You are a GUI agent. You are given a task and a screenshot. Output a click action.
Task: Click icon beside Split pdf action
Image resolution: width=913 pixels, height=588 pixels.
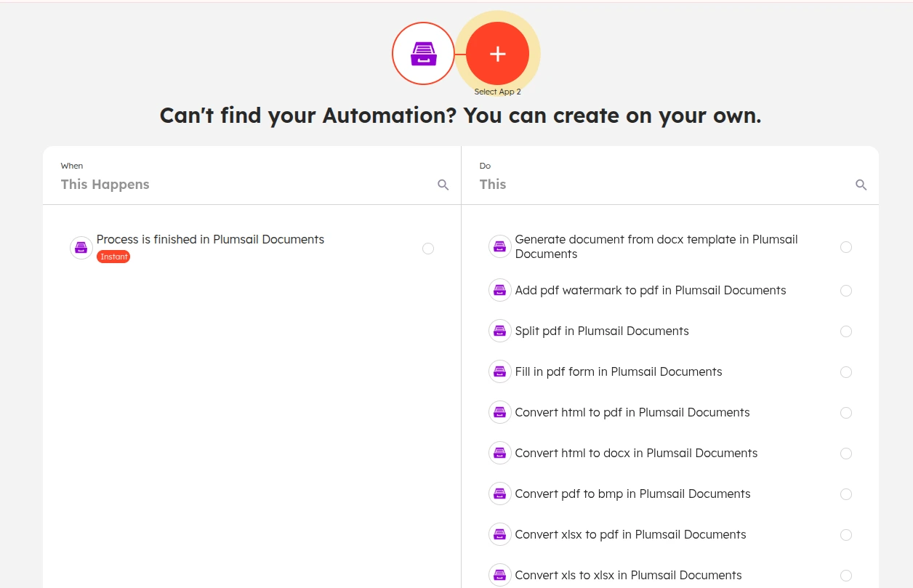499,331
